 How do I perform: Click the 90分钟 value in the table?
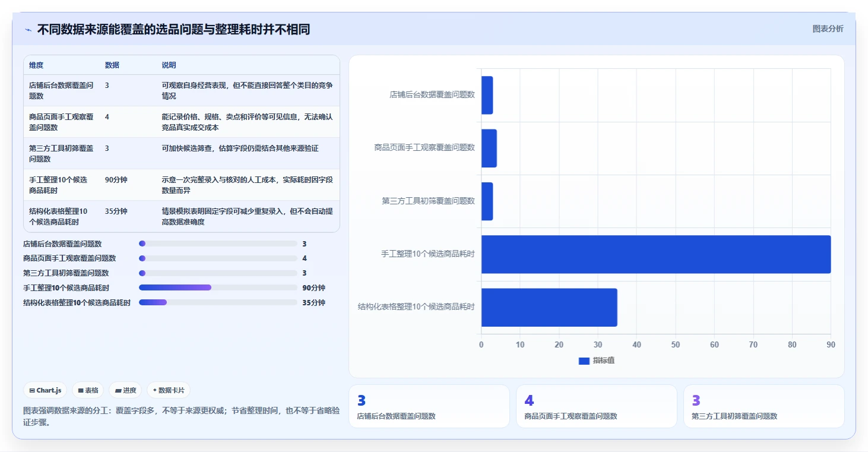click(x=116, y=180)
